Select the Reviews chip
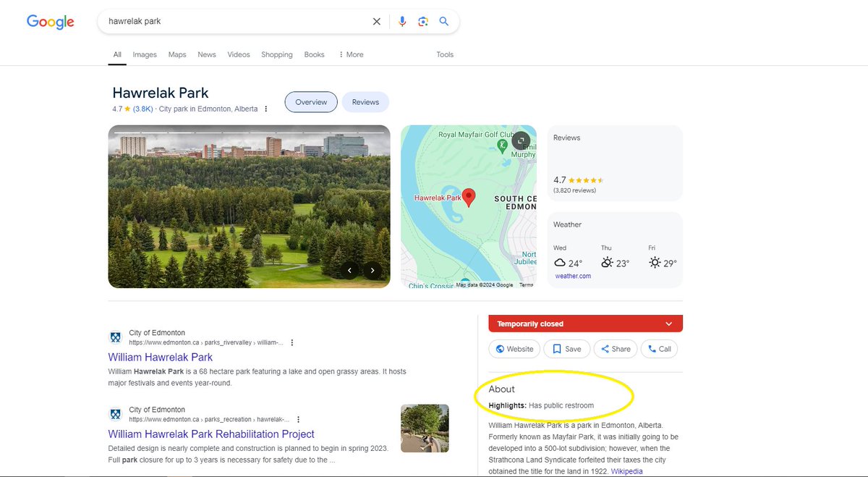 365,102
